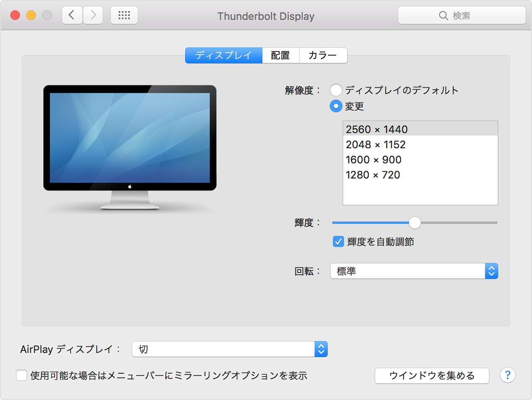Open the AirPlay ディスプレイ dropdown
The height and width of the screenshot is (400, 532).
(x=230, y=349)
